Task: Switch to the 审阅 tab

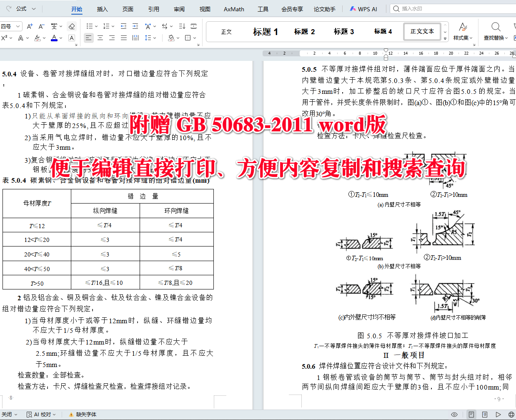Action: pos(179,9)
